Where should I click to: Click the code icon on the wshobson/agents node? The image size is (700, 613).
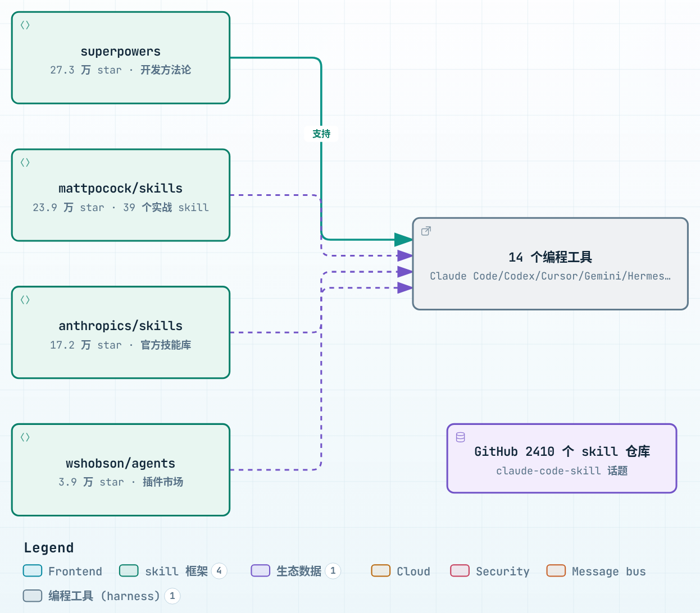25,437
